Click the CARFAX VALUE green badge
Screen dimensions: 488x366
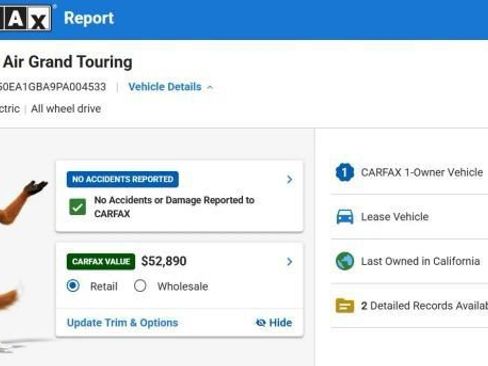(101, 261)
